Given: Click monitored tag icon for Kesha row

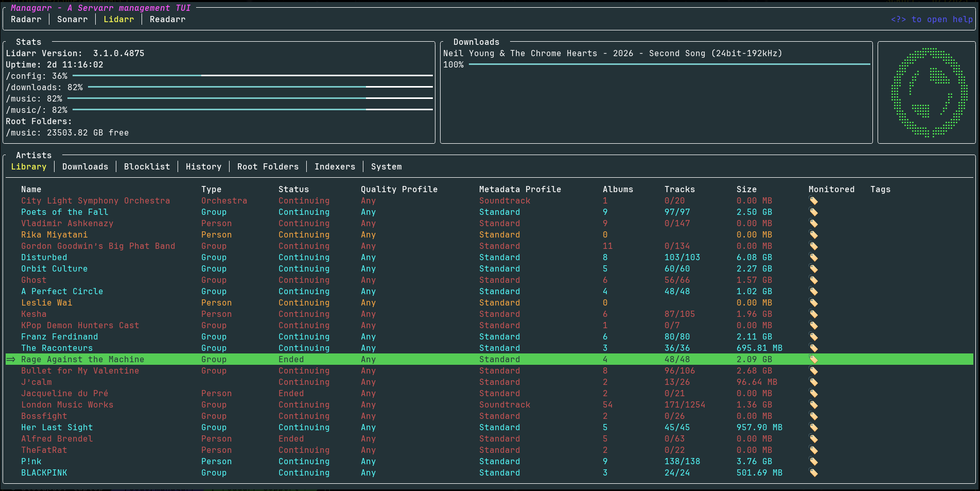Looking at the screenshot, I should point(813,314).
